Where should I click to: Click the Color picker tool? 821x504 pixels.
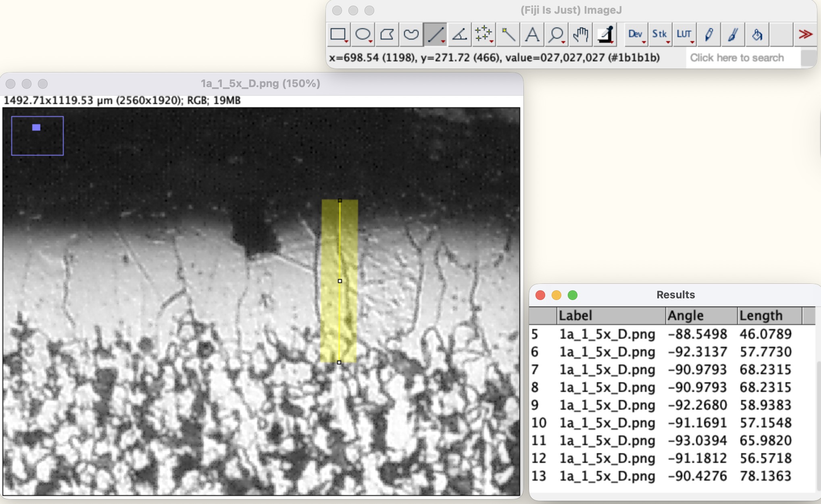(x=605, y=35)
